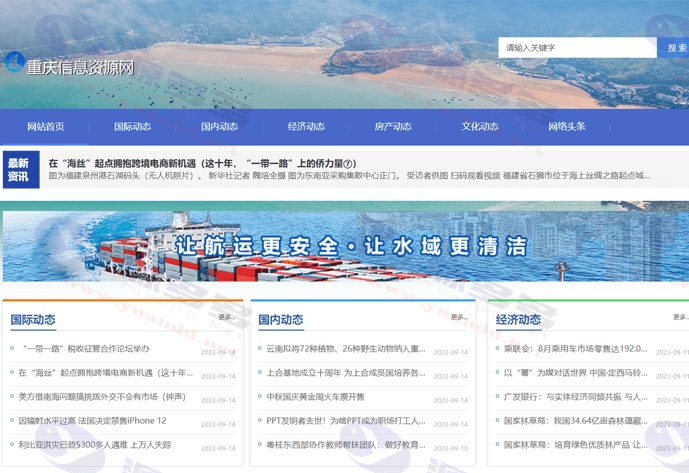Open 广发银行：与实体经济同频共振 article
Screen dimensions: 689x473
coord(576,397)
